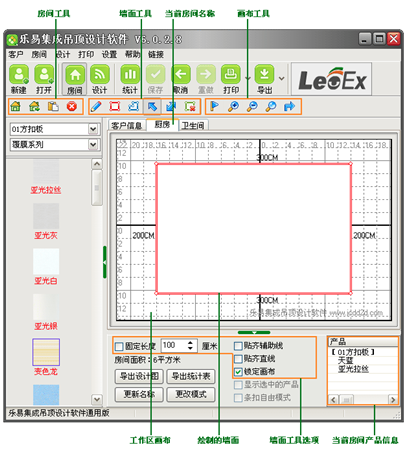This screenshot has width=410, height=450.
Task: Choose the 亚光白 material swatch
Action: (x=46, y=262)
